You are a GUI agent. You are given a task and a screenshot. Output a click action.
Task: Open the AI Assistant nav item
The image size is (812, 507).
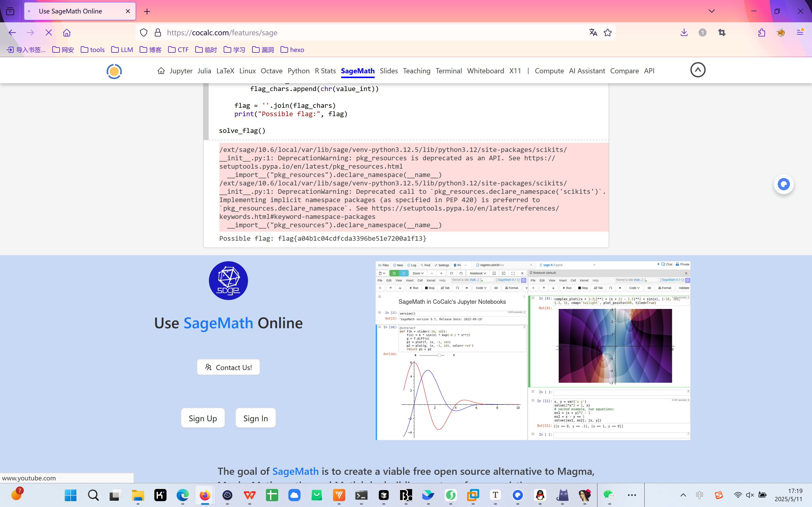click(x=587, y=71)
